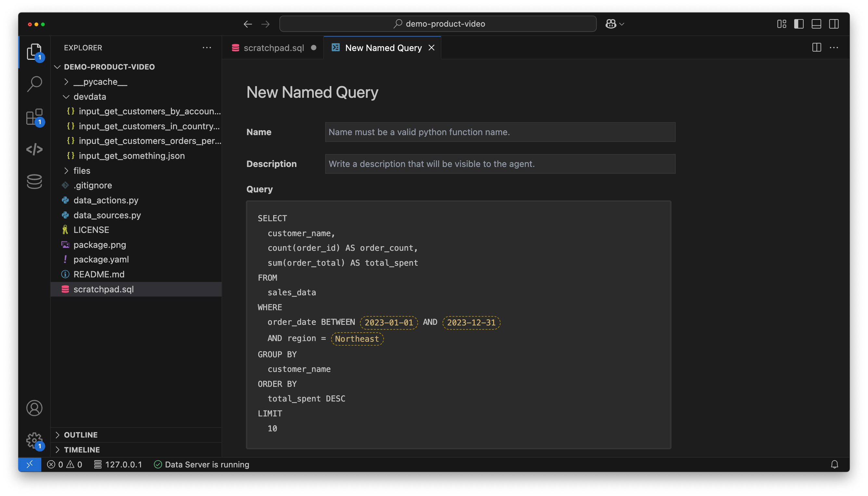Click the remote connection status bar icon
Viewport: 868px width, 496px height.
coord(30,464)
